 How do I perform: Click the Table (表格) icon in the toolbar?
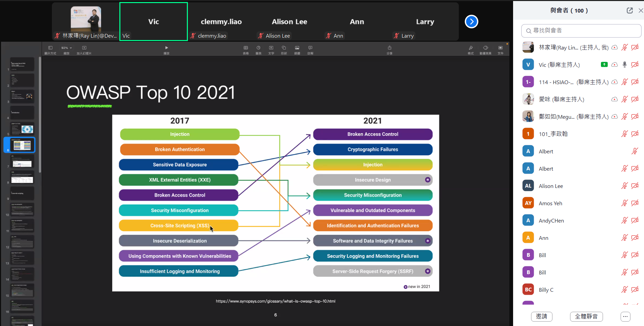point(246,48)
